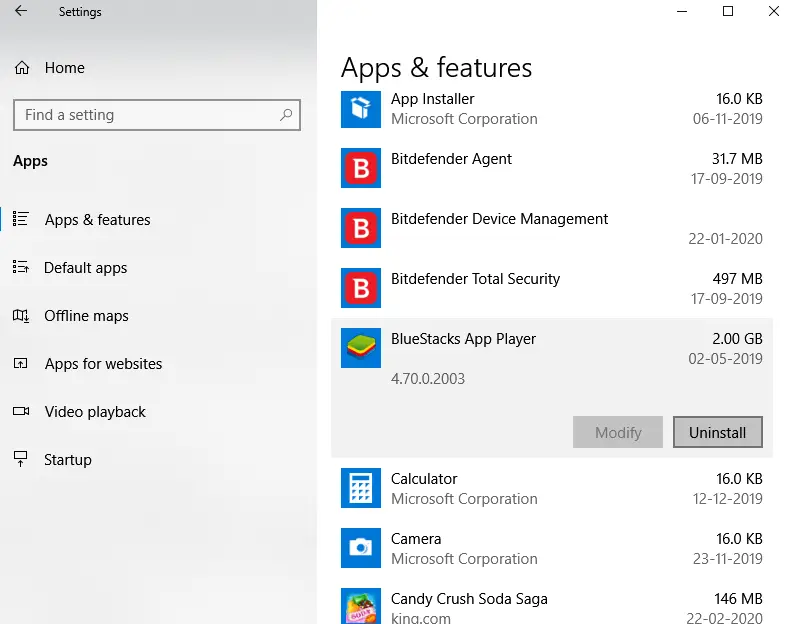This screenshot has height=624, width=788.
Task: Go to Default apps settings
Action: [x=85, y=268]
